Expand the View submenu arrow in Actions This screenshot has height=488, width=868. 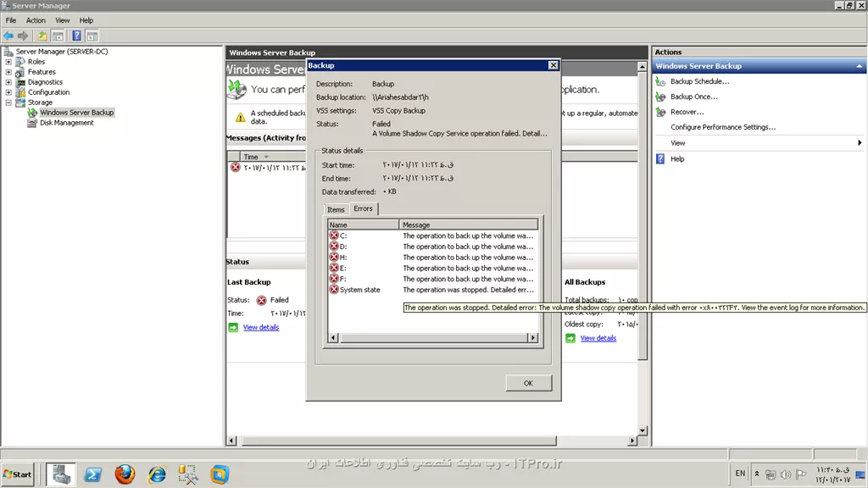click(860, 142)
